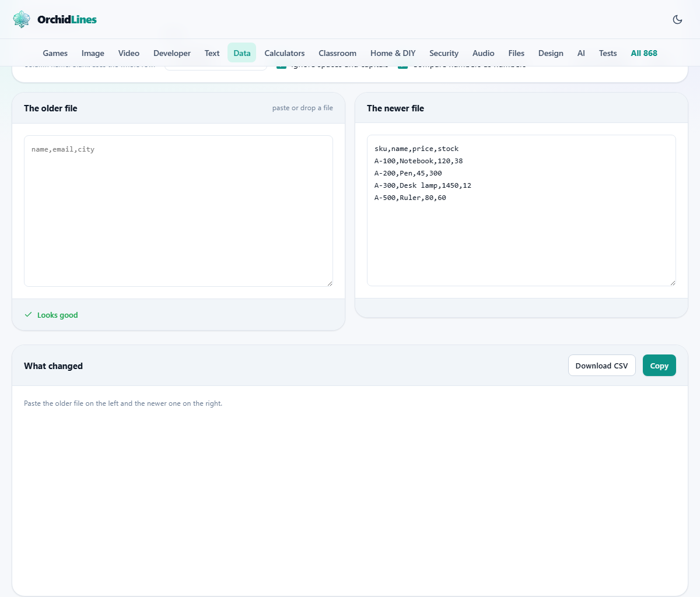Open the Image category

(93, 53)
